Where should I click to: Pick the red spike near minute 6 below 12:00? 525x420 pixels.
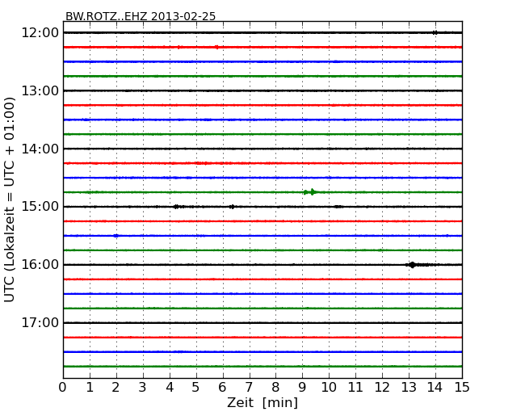coord(217,47)
